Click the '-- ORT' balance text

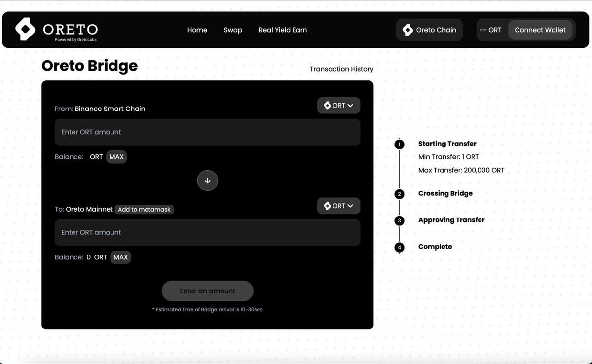point(490,30)
